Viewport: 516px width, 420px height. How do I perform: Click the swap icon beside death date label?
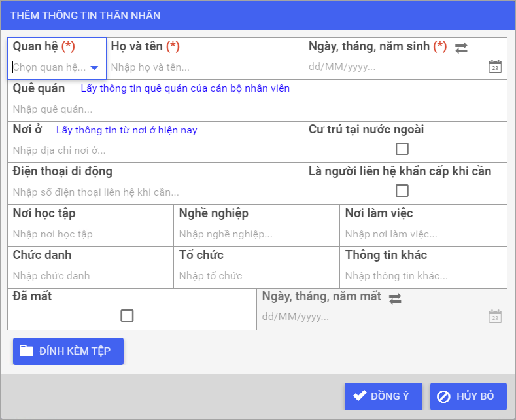click(x=395, y=298)
